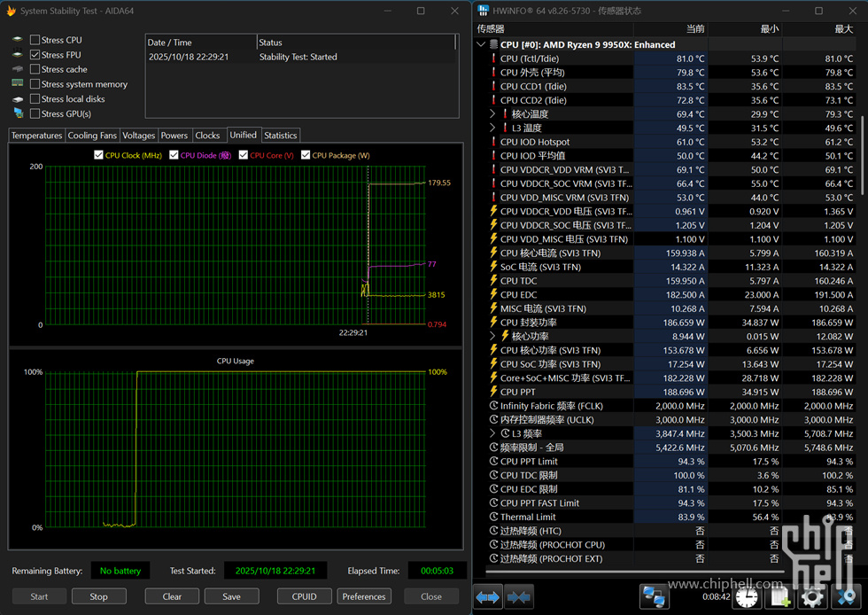The image size is (868, 615).
Task: Collapse the CPU [#0] AMD Ryzen group
Action: point(481,44)
